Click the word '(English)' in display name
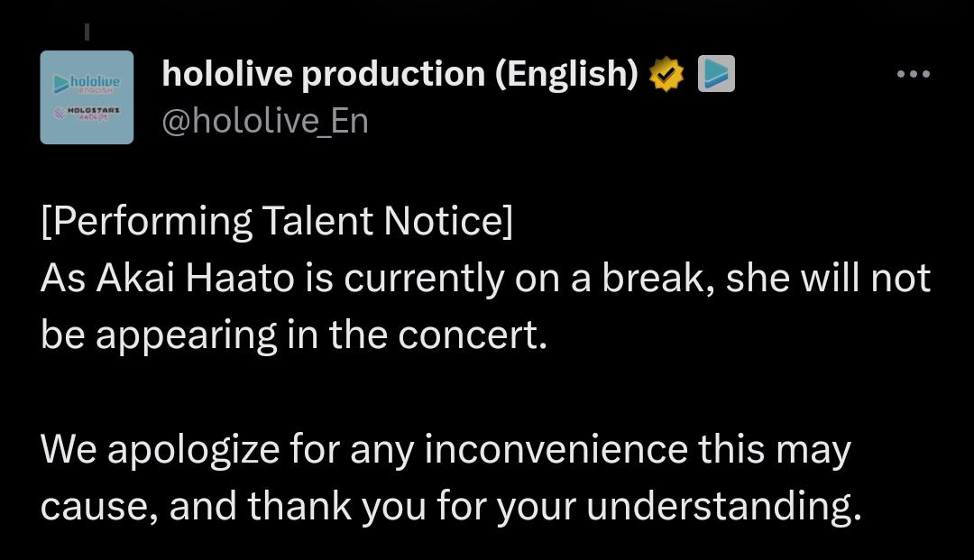 coord(566,75)
